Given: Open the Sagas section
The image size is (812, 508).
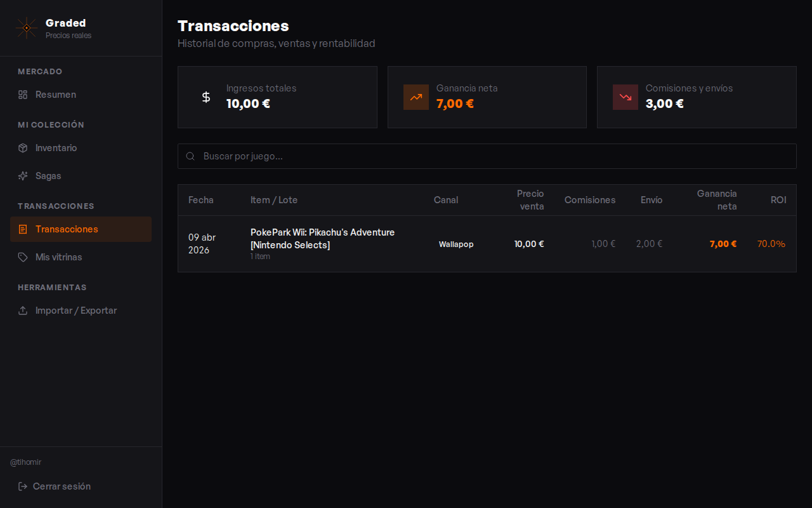Looking at the screenshot, I should tap(48, 176).
